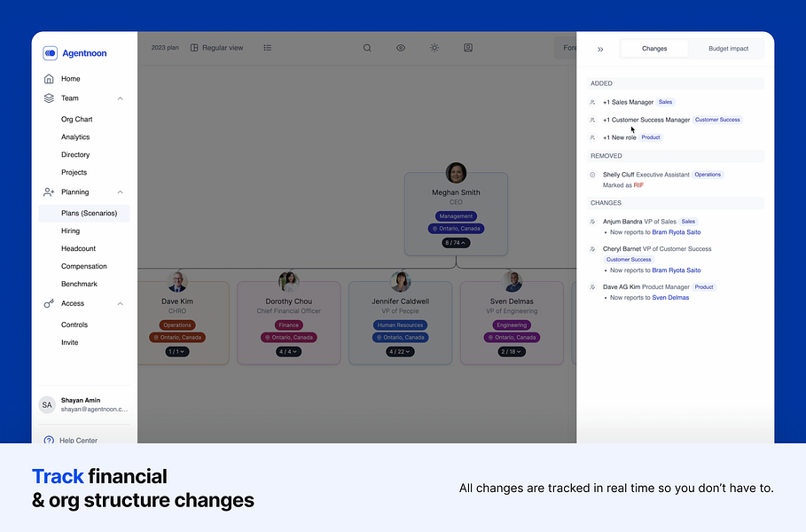
Task: Click Dorothy Chou's profile photo
Action: (288, 281)
